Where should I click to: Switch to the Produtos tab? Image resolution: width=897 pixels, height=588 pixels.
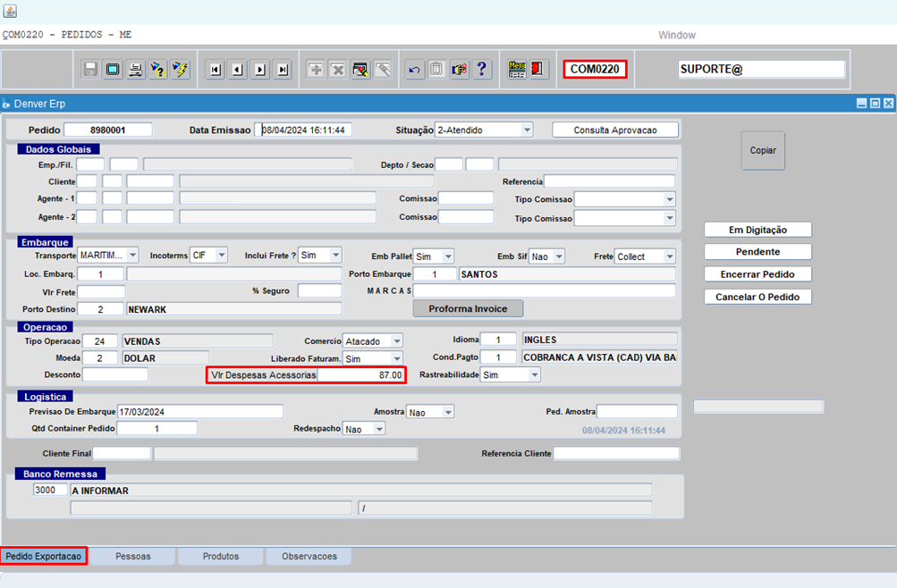220,557
